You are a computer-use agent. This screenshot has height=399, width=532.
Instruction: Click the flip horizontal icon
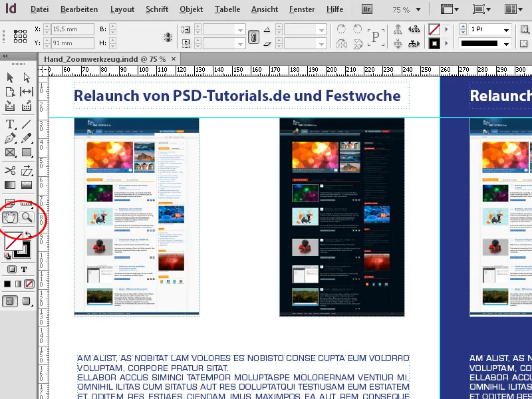341,43
